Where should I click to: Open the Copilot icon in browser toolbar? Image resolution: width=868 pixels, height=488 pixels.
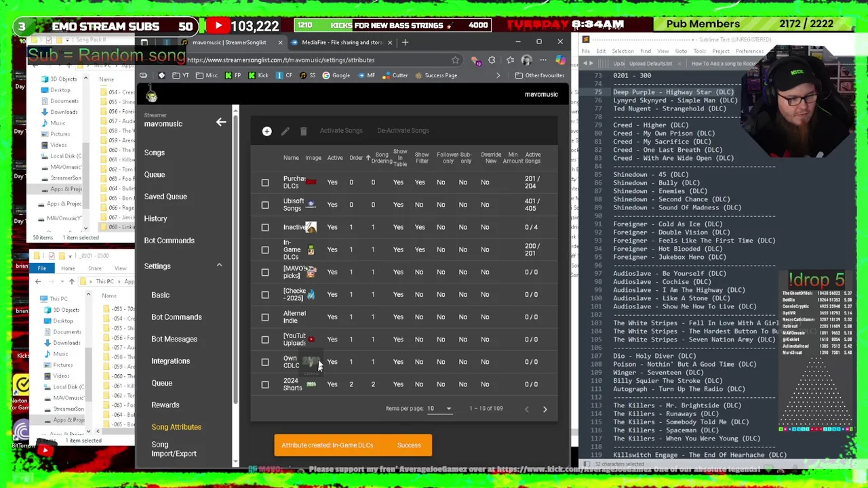pos(560,60)
